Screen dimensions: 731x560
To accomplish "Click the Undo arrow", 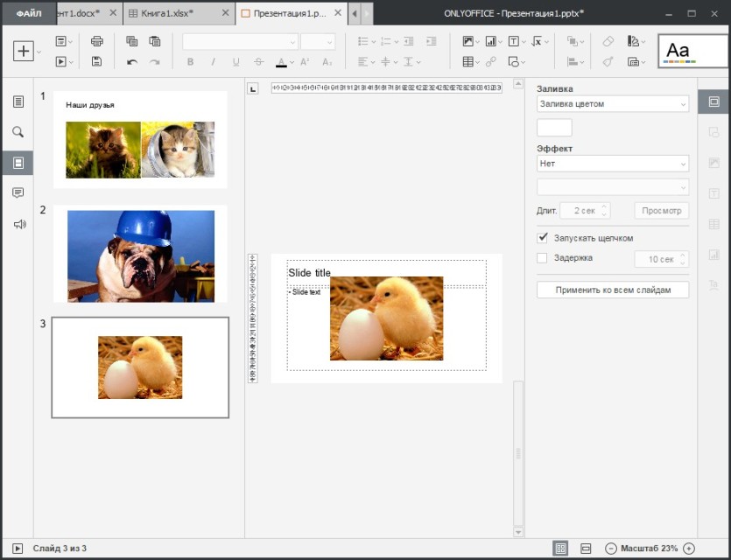I will coord(132,61).
